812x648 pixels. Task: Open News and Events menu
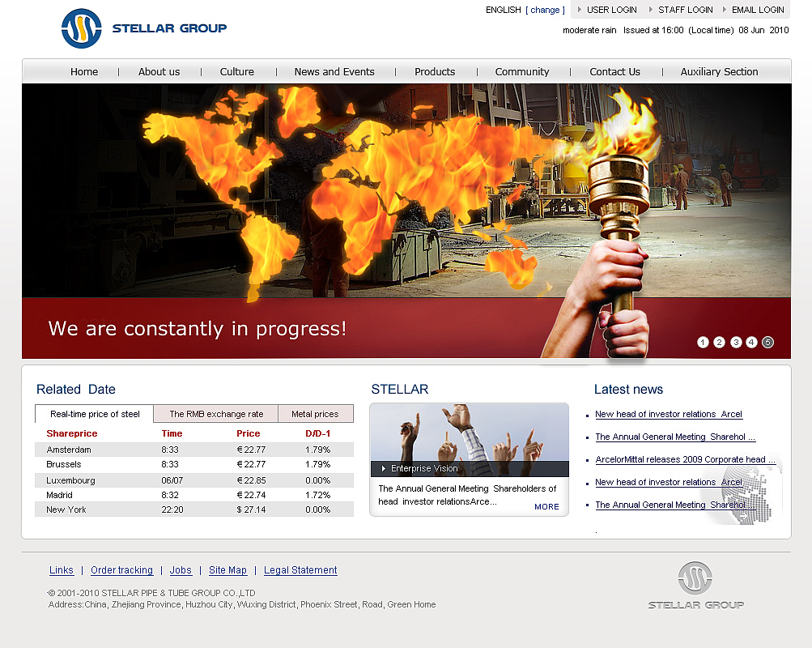pos(334,71)
